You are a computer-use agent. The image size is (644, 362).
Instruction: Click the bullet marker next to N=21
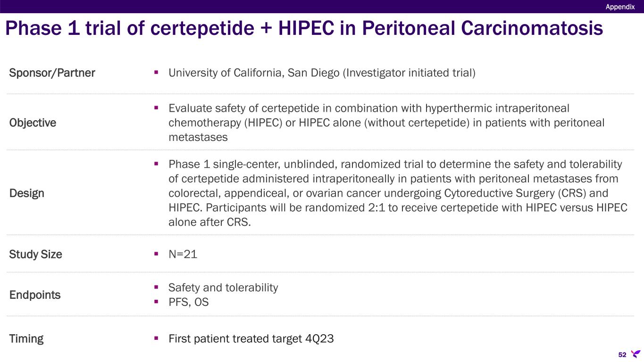[x=157, y=254]
